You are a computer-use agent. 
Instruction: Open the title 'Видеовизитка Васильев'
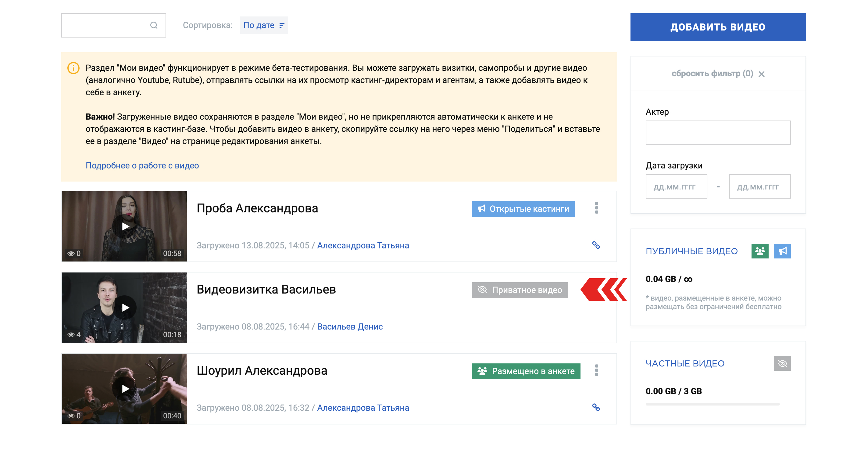pyautogui.click(x=266, y=289)
